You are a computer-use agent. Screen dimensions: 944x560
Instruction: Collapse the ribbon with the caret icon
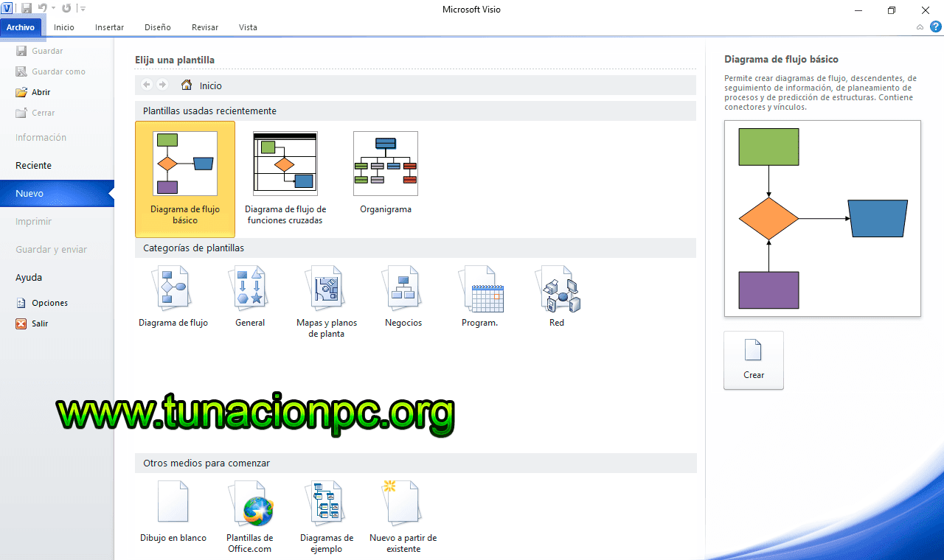pos(920,27)
